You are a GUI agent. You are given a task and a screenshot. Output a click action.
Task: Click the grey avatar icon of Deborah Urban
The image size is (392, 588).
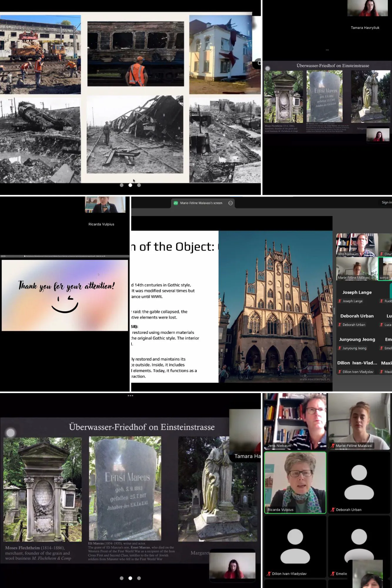[x=359, y=482]
